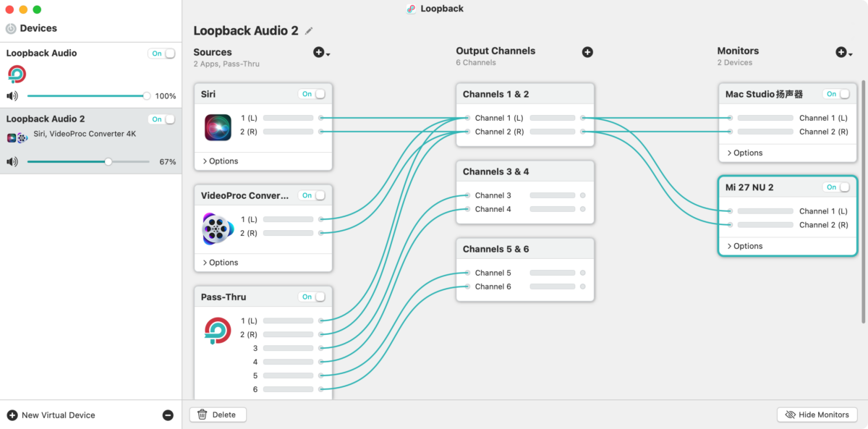Toggle the Loopback Audio 2 device On switch

pyautogui.click(x=162, y=119)
